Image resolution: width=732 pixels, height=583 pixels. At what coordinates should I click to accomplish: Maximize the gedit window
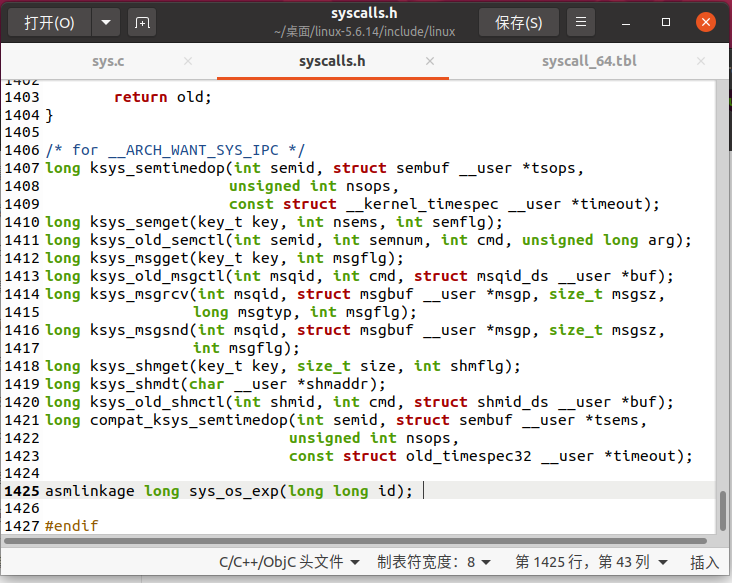pyautogui.click(x=666, y=22)
